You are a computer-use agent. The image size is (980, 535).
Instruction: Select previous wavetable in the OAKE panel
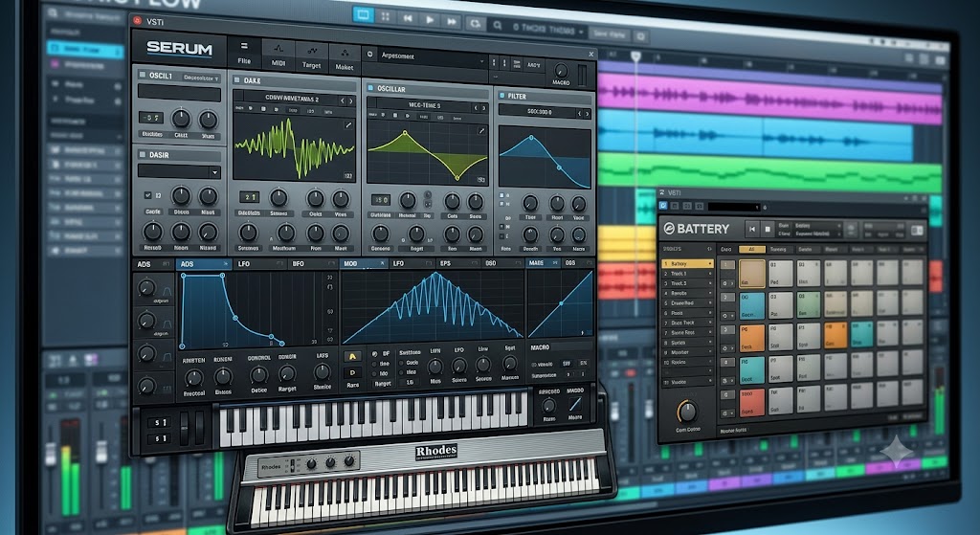coord(342,100)
